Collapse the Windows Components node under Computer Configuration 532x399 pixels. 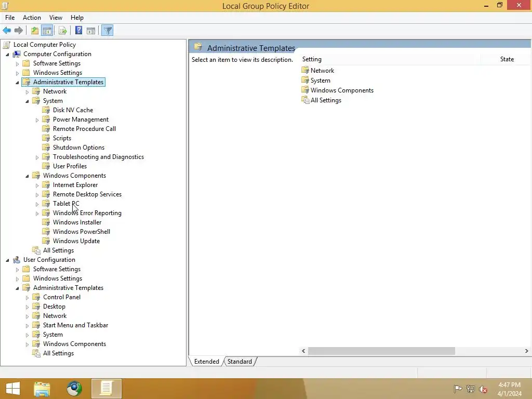click(27, 176)
